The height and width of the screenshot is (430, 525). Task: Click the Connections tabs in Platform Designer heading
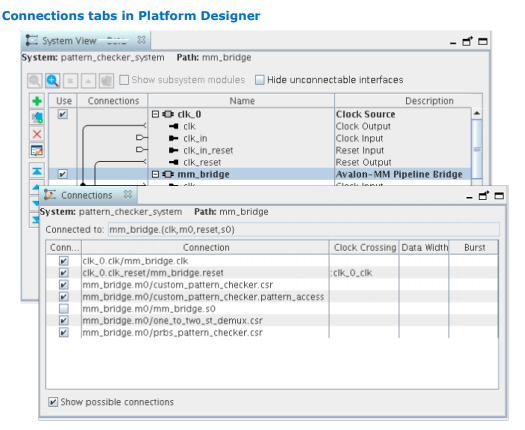point(131,16)
